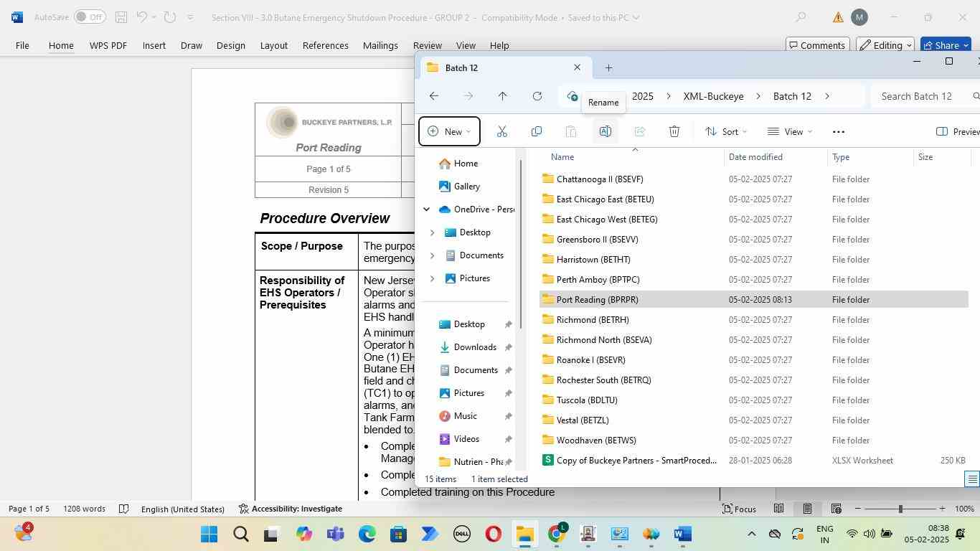The image size is (980, 551).
Task: Click the spelling proofing status icon
Action: pos(123,509)
